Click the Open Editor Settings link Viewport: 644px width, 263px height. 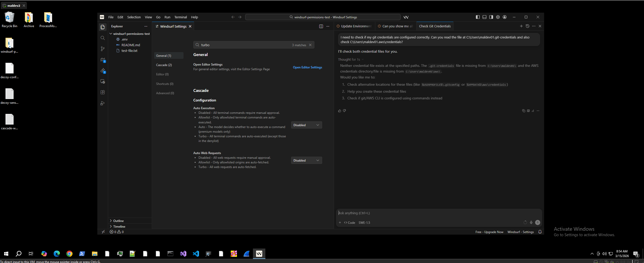(x=307, y=67)
